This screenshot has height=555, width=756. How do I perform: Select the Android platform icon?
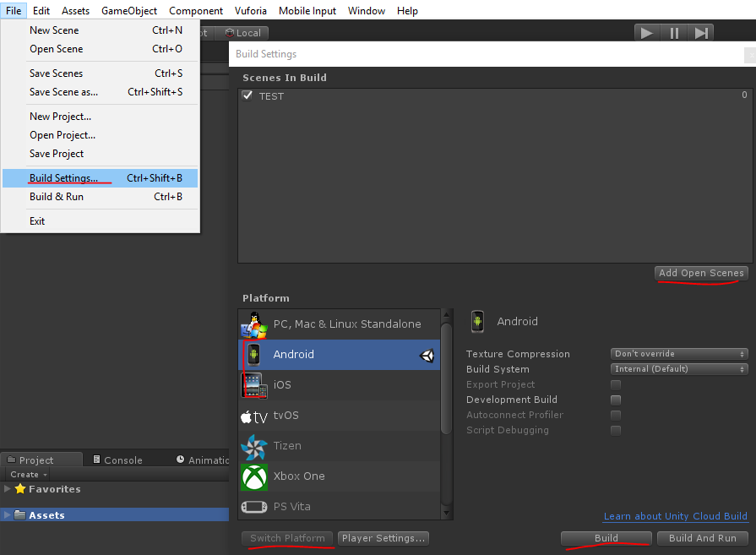(254, 355)
